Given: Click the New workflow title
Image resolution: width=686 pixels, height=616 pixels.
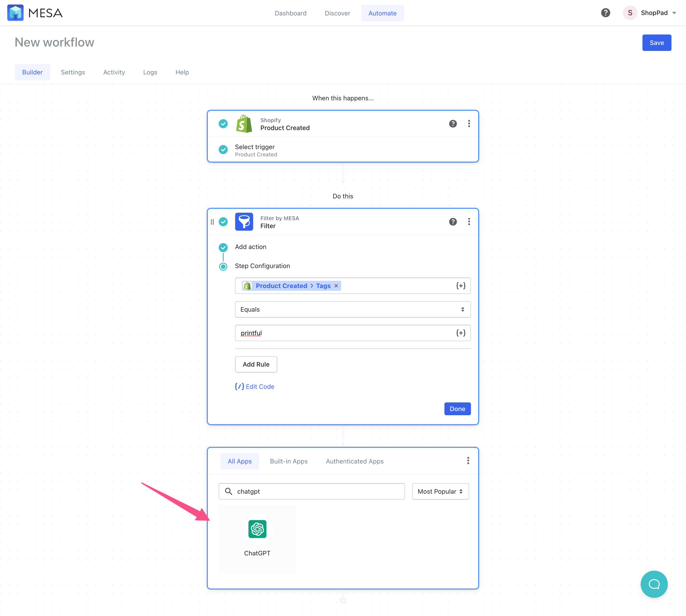Looking at the screenshot, I should (x=54, y=42).
